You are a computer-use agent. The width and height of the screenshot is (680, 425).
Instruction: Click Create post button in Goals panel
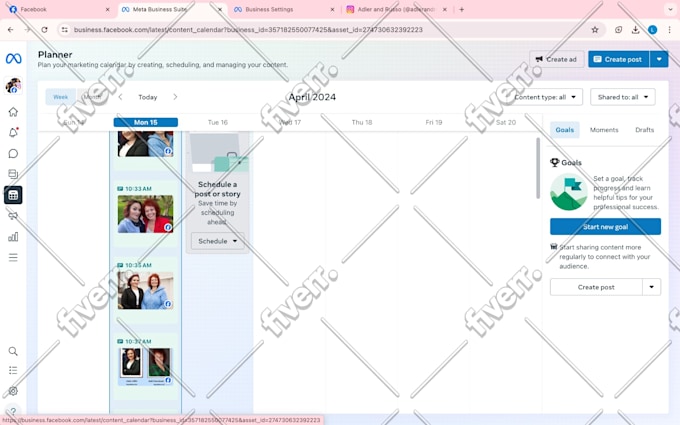coord(596,287)
